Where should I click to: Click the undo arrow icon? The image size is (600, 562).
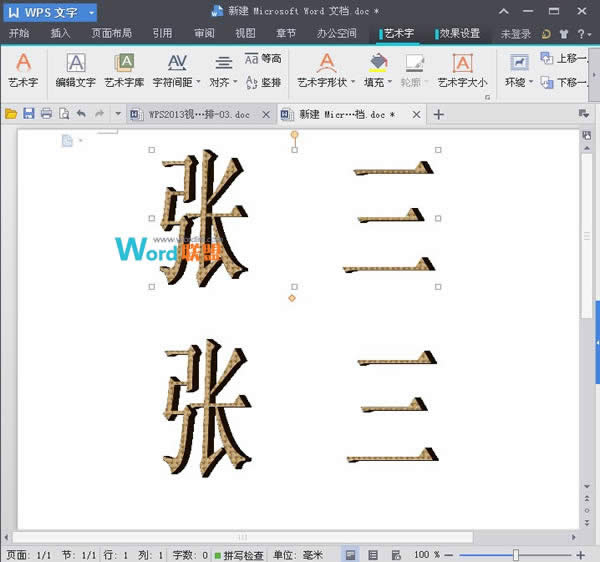pos(81,115)
